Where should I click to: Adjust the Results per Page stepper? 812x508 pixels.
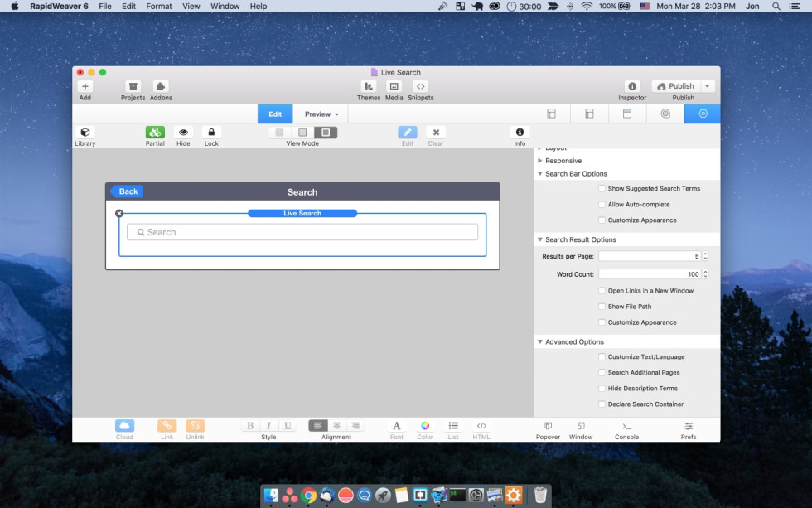[x=705, y=256]
